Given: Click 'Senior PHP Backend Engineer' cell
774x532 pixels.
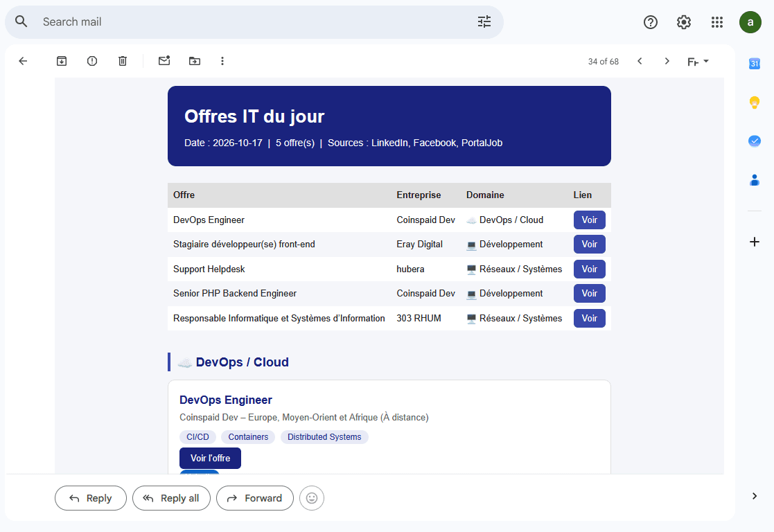Looking at the screenshot, I should 235,294.
